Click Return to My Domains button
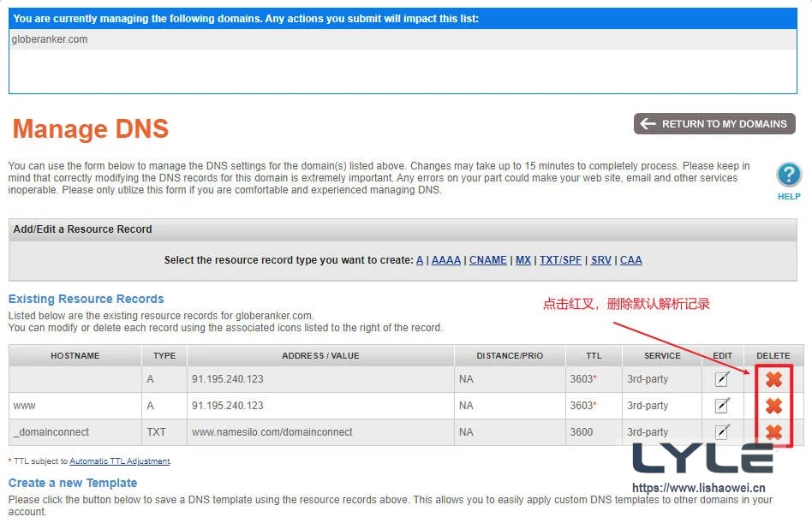Screen dimensions: 812x523 714,124
